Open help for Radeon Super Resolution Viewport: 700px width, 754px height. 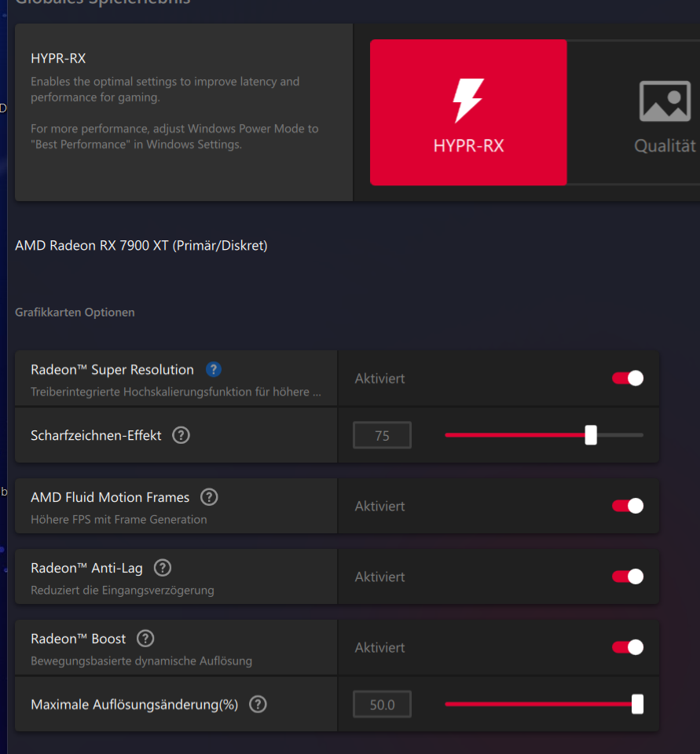click(x=213, y=368)
